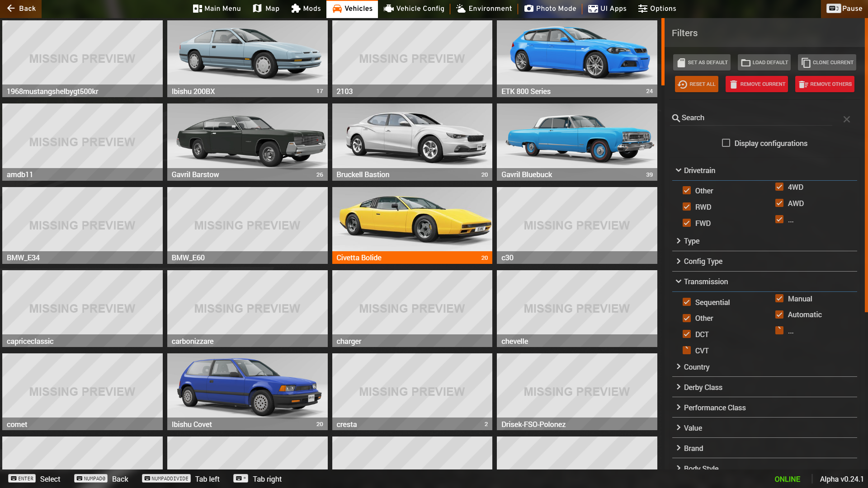Clear the search with the X icon
Image resolution: width=868 pixels, height=488 pixels.
click(847, 119)
